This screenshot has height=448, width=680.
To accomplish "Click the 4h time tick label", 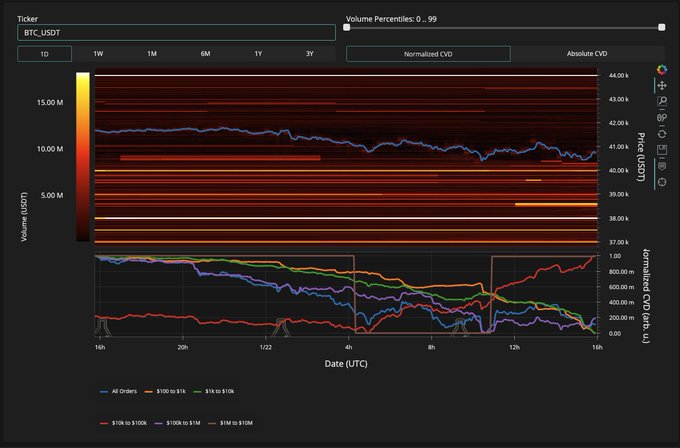I will (349, 347).
